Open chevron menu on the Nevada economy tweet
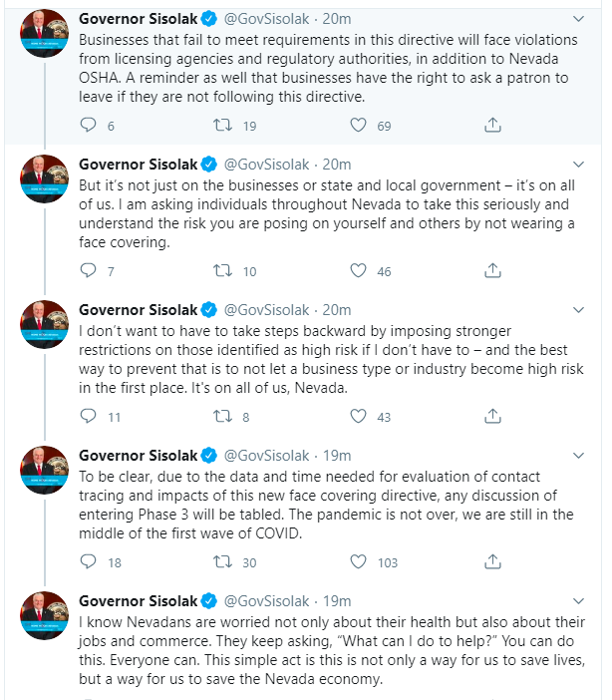The height and width of the screenshot is (700, 612). tap(579, 600)
